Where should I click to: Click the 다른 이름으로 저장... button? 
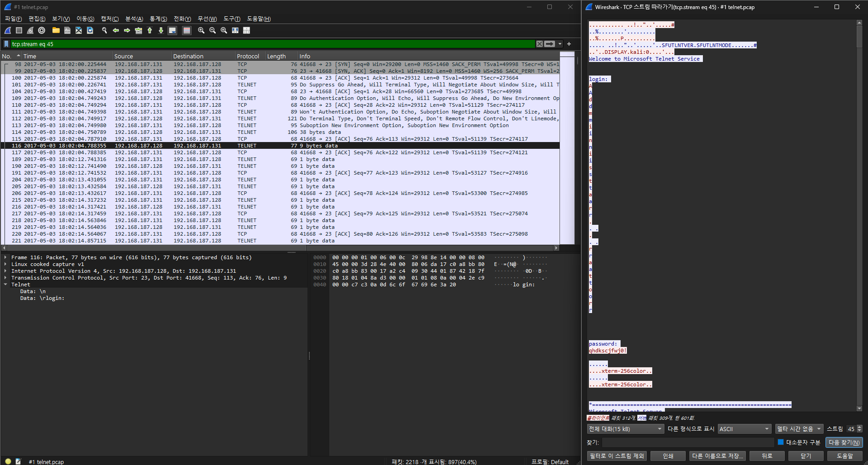(717, 456)
